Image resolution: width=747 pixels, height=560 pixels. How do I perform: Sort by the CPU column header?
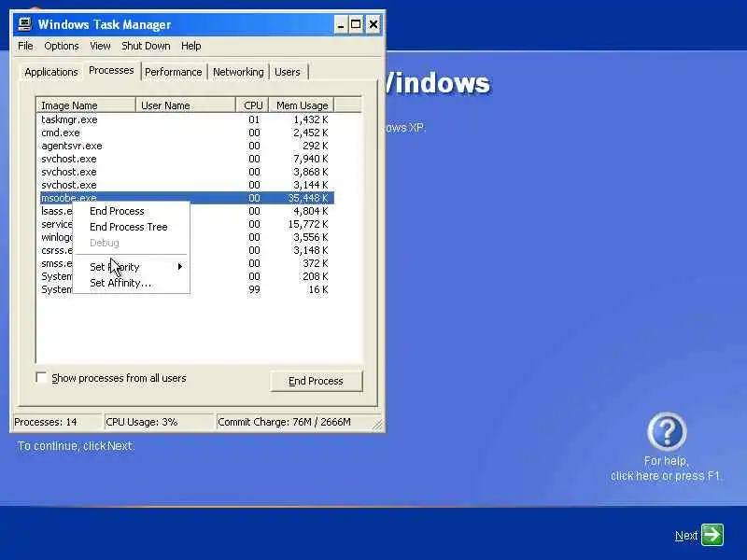click(252, 105)
